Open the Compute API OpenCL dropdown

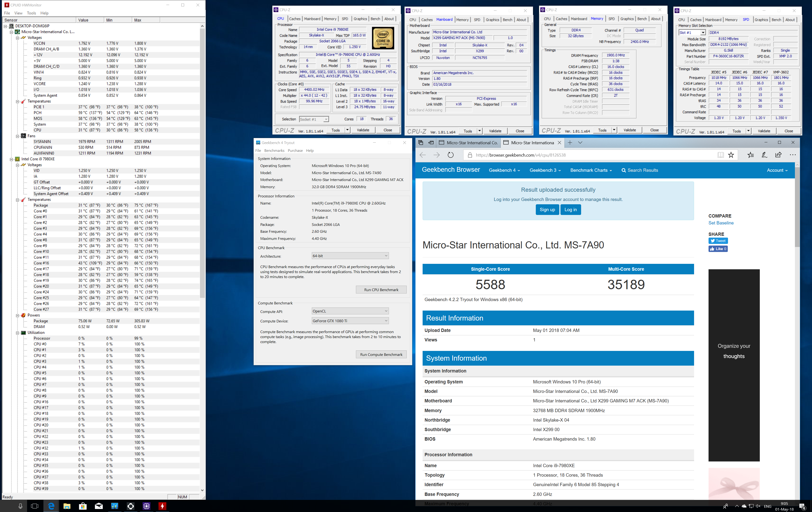[x=350, y=311]
